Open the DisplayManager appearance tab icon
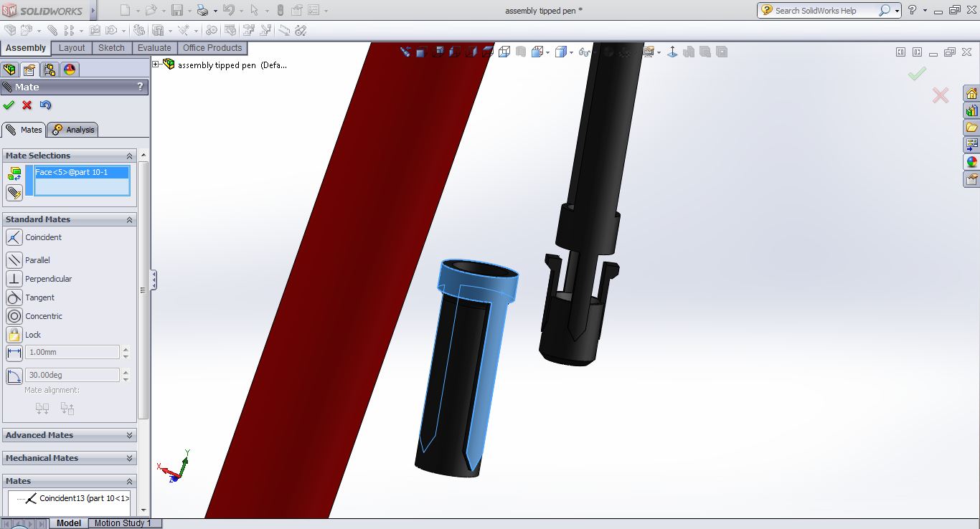The width and height of the screenshot is (980, 529). click(70, 70)
